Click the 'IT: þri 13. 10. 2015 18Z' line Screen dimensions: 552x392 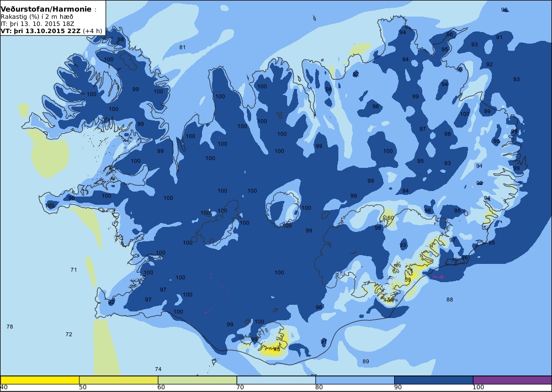click(x=38, y=24)
